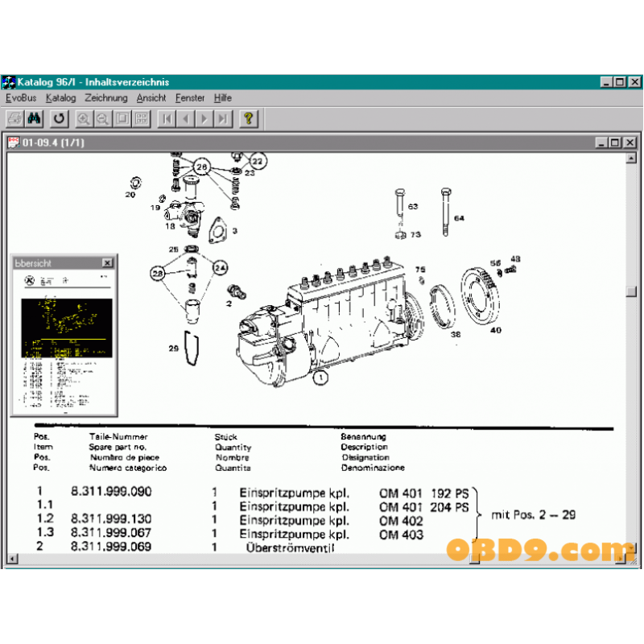The height and width of the screenshot is (644, 644).
Task: Click the refresh circular arrow icon
Action: (59, 119)
